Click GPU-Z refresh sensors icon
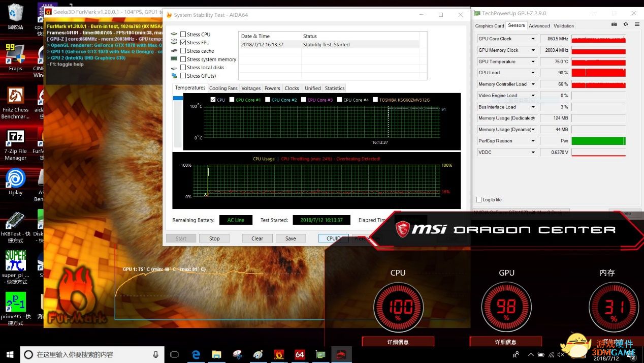The width and height of the screenshot is (644, 363). click(625, 24)
